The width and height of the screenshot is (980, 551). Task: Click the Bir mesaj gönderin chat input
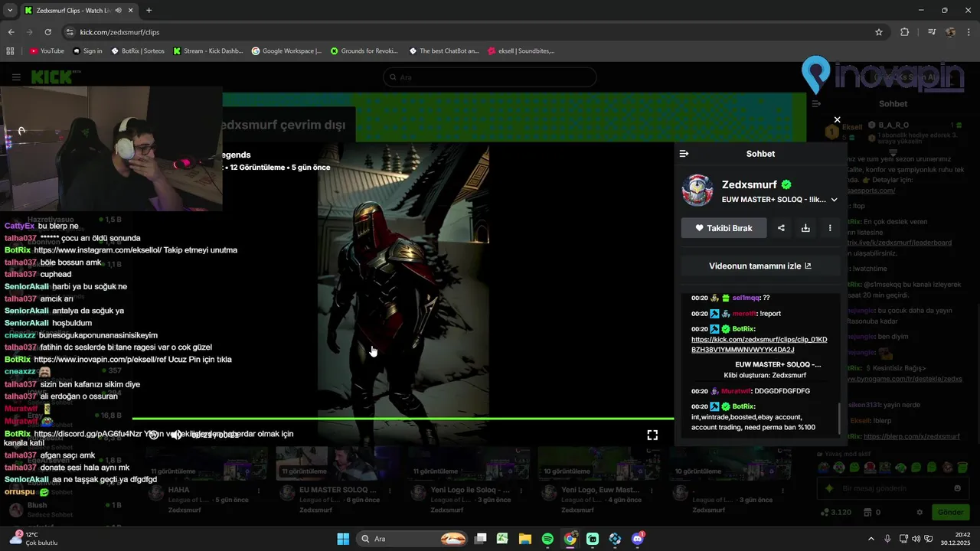[x=893, y=488]
